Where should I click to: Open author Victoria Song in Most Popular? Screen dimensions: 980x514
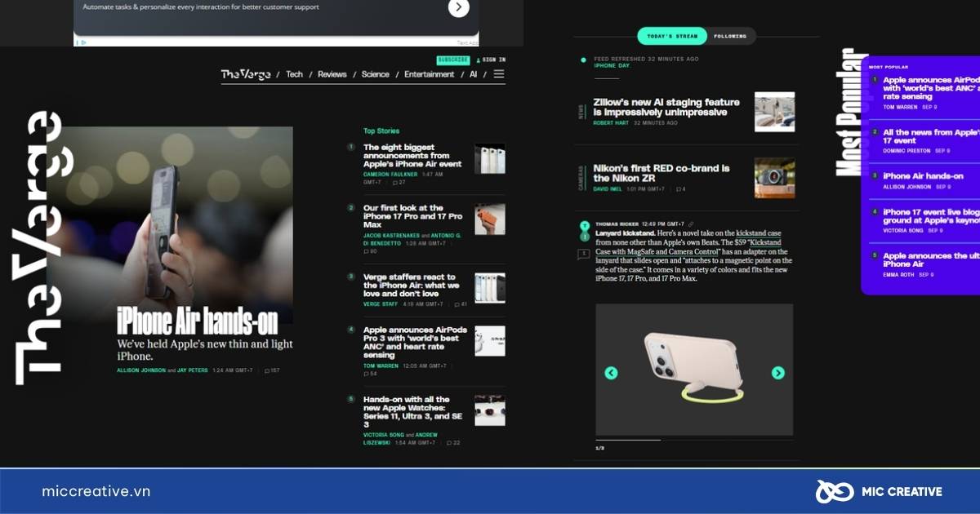902,230
